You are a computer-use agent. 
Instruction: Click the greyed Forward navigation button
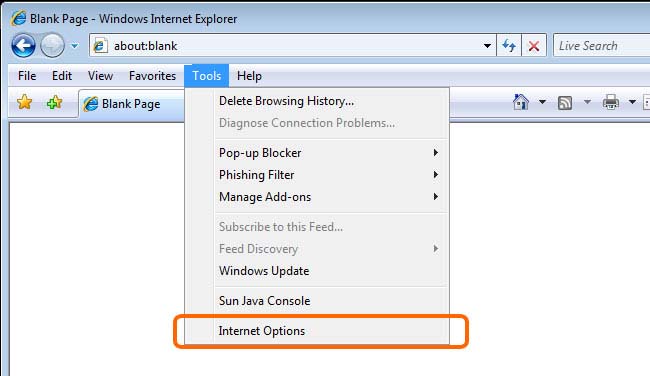point(52,45)
